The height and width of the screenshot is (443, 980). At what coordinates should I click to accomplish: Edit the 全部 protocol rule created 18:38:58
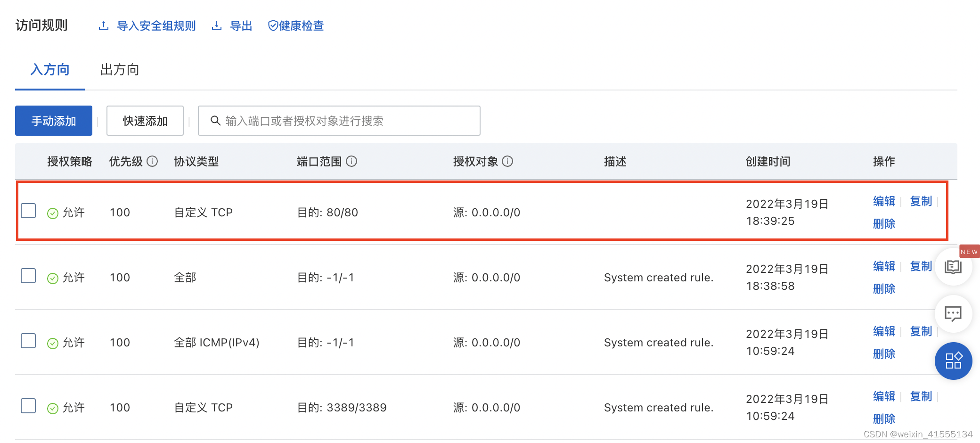pyautogui.click(x=884, y=266)
